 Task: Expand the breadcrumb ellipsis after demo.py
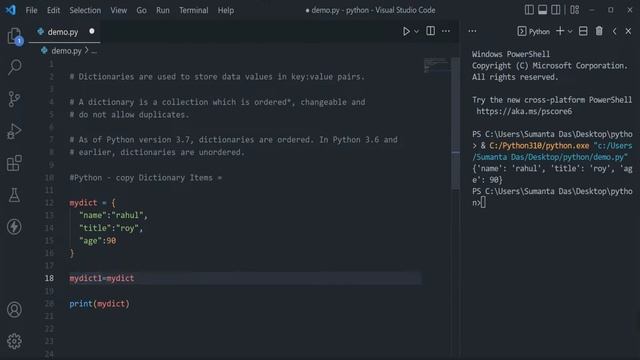tap(94, 51)
